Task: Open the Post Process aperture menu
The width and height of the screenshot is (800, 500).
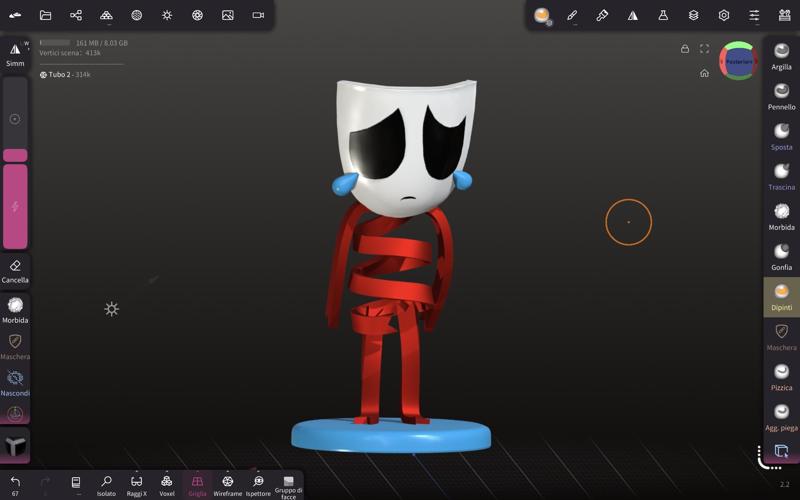Action: 197,15
